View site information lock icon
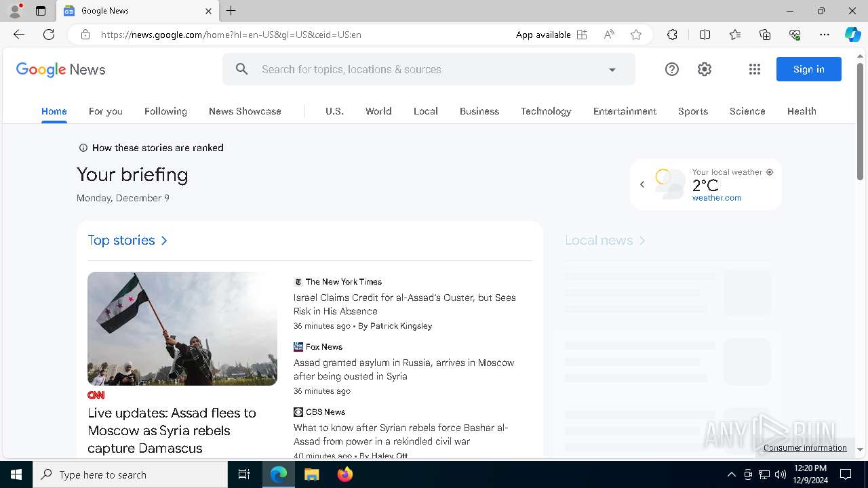The width and height of the screenshot is (868, 488). click(x=85, y=35)
